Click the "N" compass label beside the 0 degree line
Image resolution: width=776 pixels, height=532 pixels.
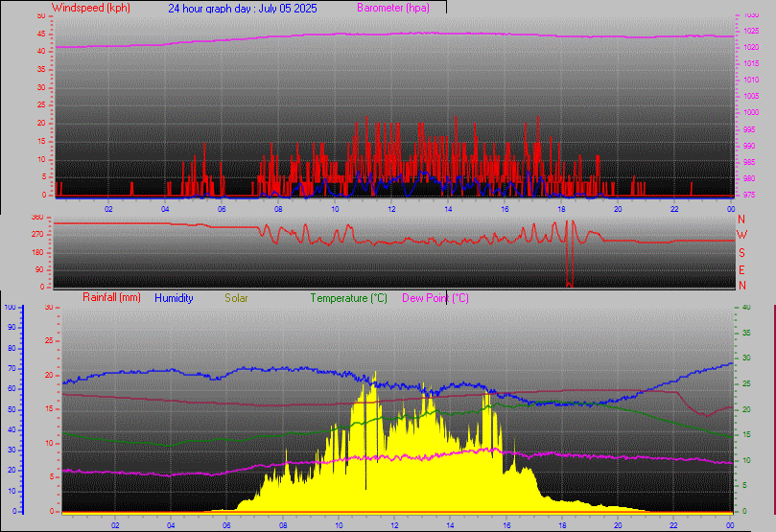coord(741,286)
